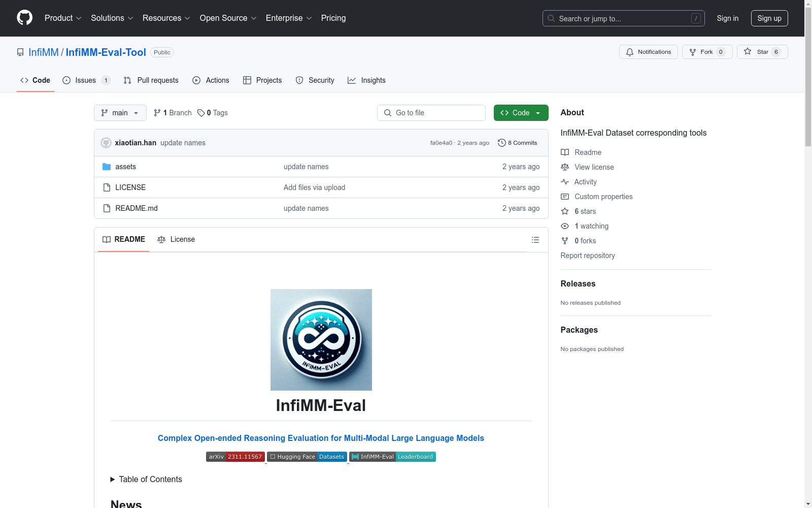Click the Sign in link

(x=728, y=18)
